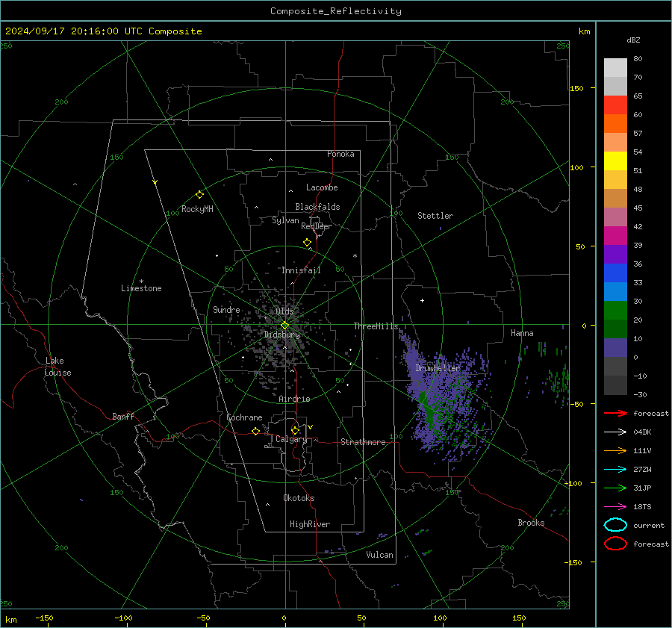
Task: Click the 31JP legend label
Action: click(642, 488)
